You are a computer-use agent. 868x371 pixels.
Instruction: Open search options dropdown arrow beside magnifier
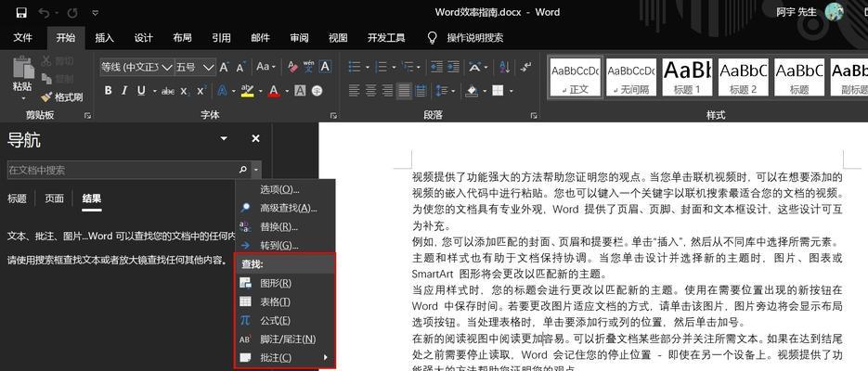tap(255, 170)
